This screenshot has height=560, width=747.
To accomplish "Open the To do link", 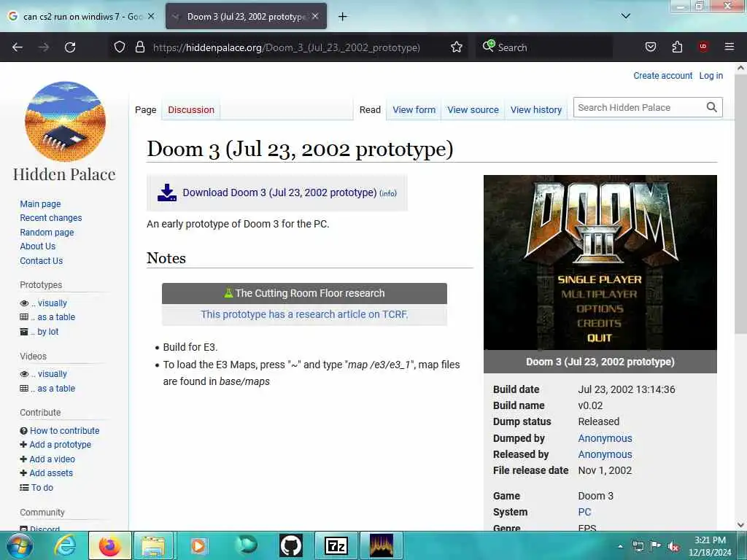I will pyautogui.click(x=42, y=488).
